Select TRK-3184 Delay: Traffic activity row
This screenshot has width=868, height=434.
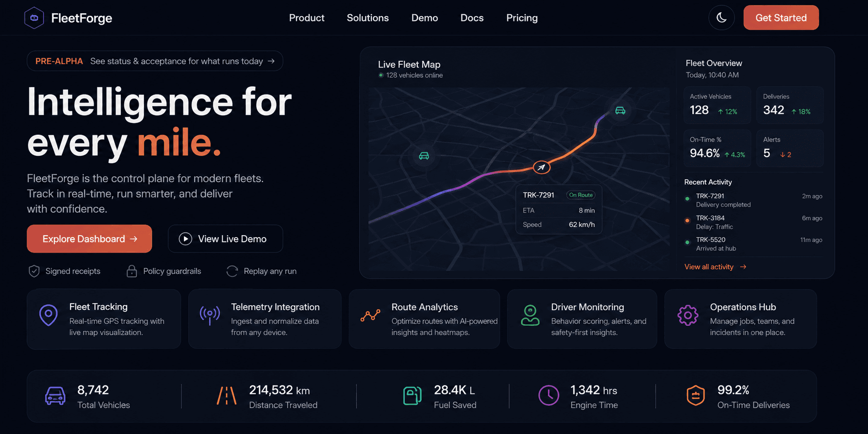754,222
